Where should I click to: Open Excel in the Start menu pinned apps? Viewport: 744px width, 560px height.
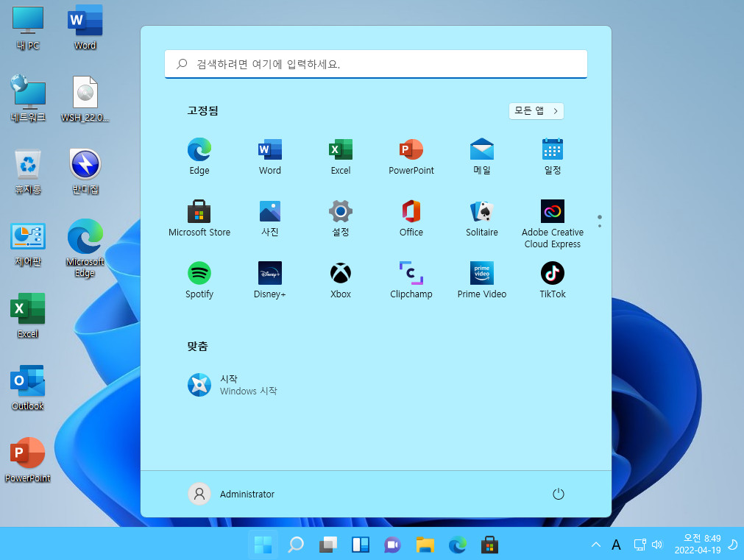pyautogui.click(x=341, y=157)
